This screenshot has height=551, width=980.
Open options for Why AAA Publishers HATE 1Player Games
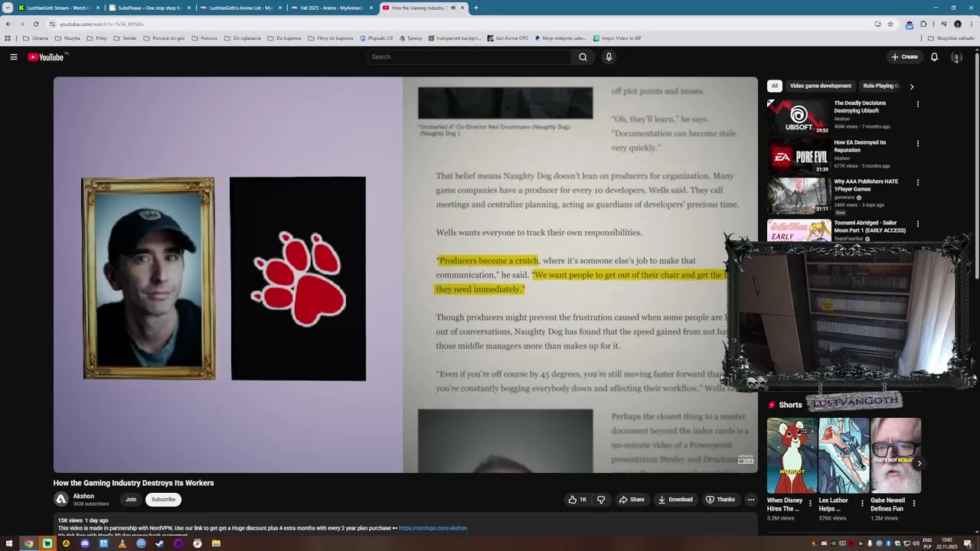(917, 183)
